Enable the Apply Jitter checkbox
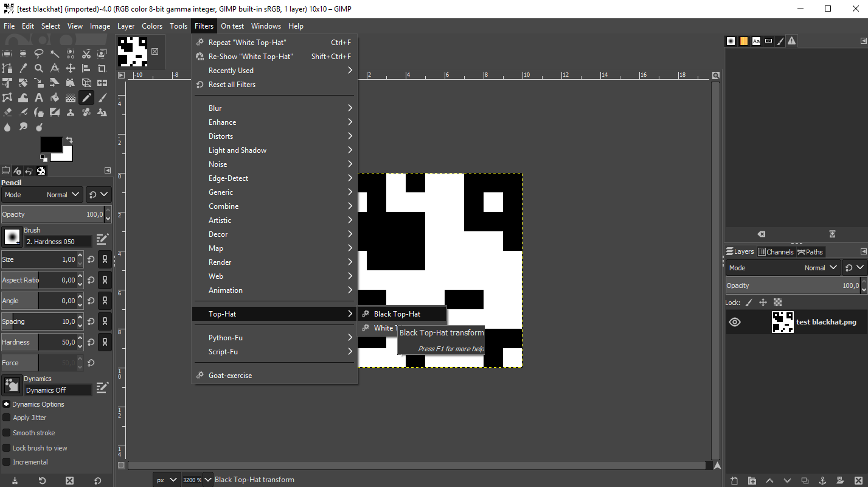Image resolution: width=868 pixels, height=487 pixels. click(7, 418)
